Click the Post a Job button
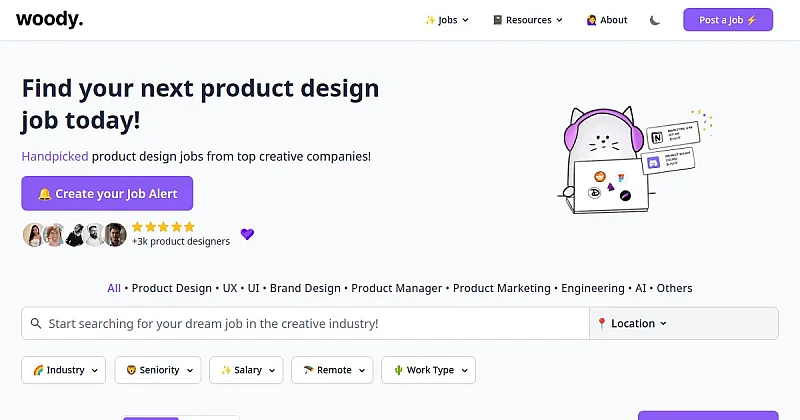The image size is (800, 420). [x=728, y=20]
